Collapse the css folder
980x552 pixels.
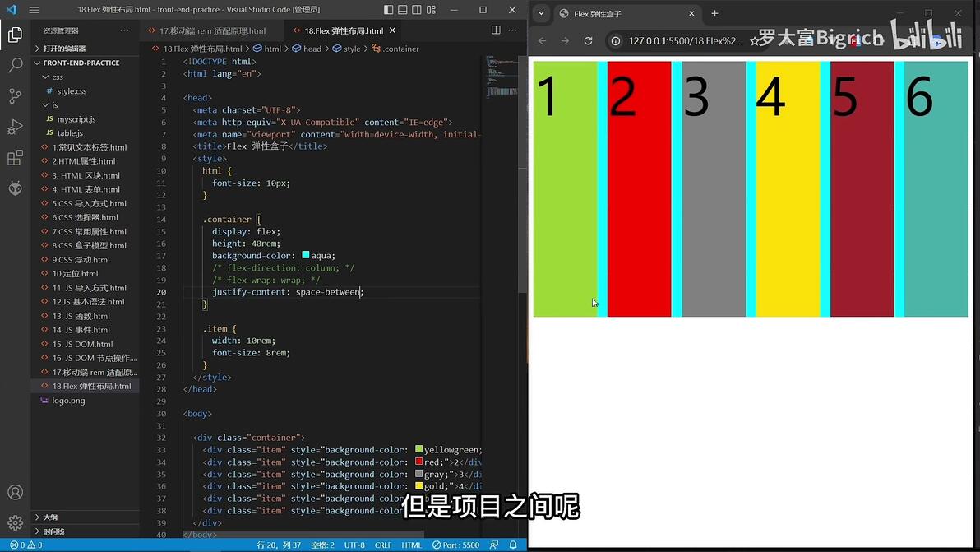pos(85,77)
